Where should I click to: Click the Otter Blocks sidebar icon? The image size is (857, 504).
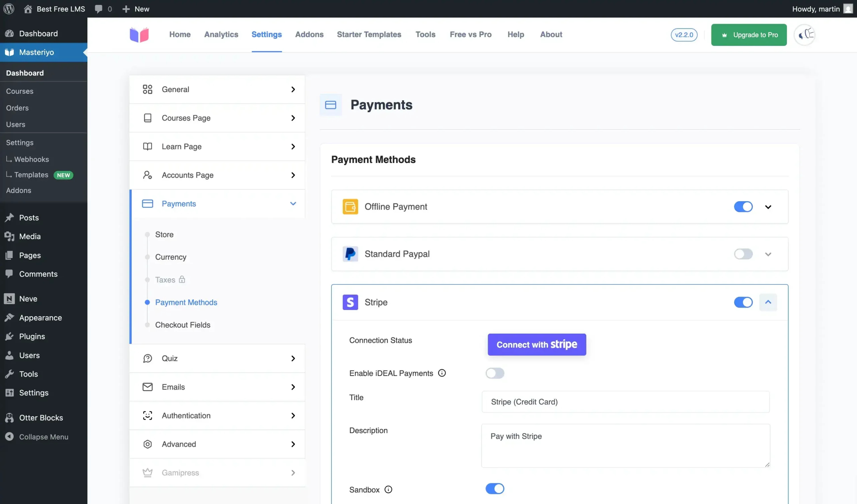pyautogui.click(x=9, y=417)
